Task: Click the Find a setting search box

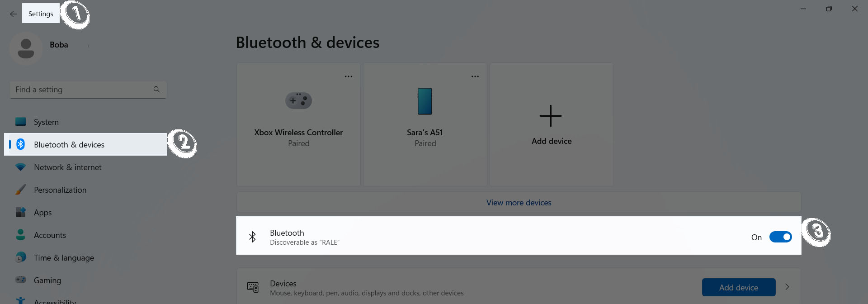Action: (81, 90)
